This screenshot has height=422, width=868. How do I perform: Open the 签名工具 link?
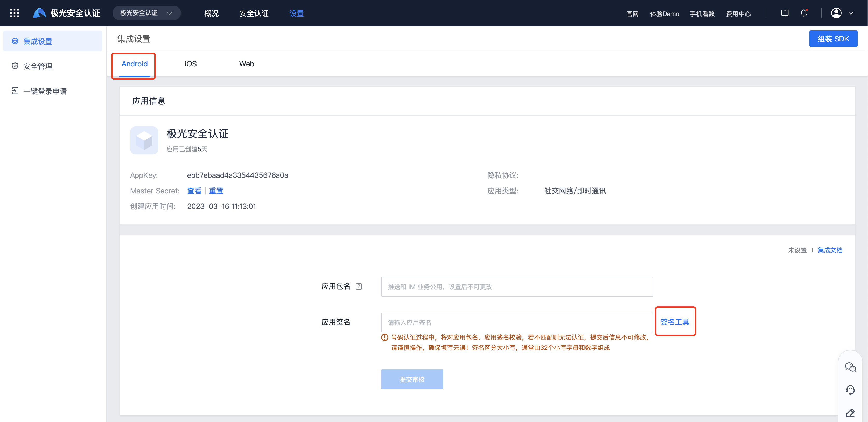[x=675, y=322]
